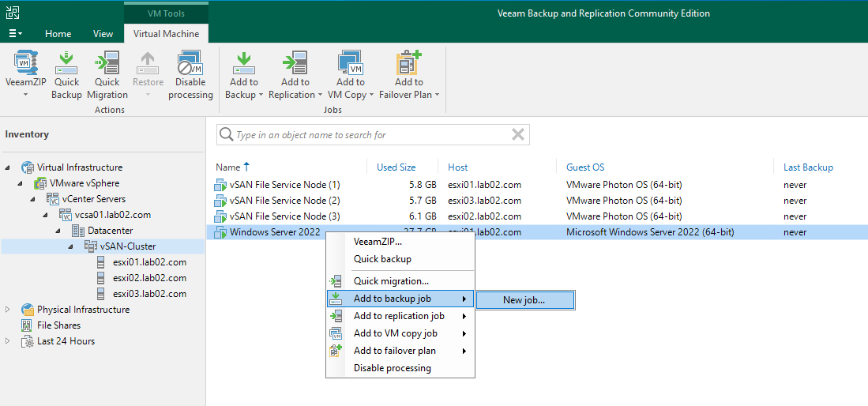
Task: Select vSAN-Cluster in the tree
Action: 128,246
